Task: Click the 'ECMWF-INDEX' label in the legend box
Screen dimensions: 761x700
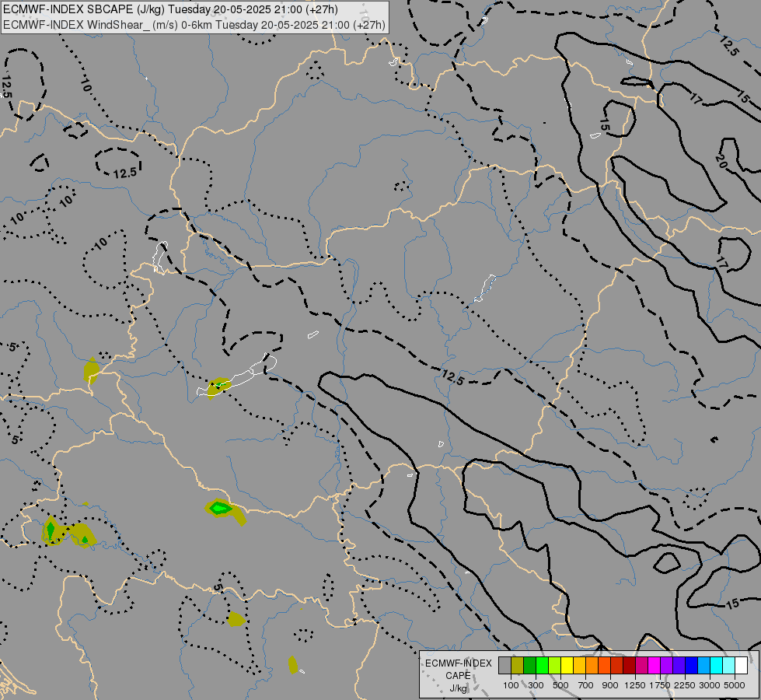Action: tap(458, 663)
